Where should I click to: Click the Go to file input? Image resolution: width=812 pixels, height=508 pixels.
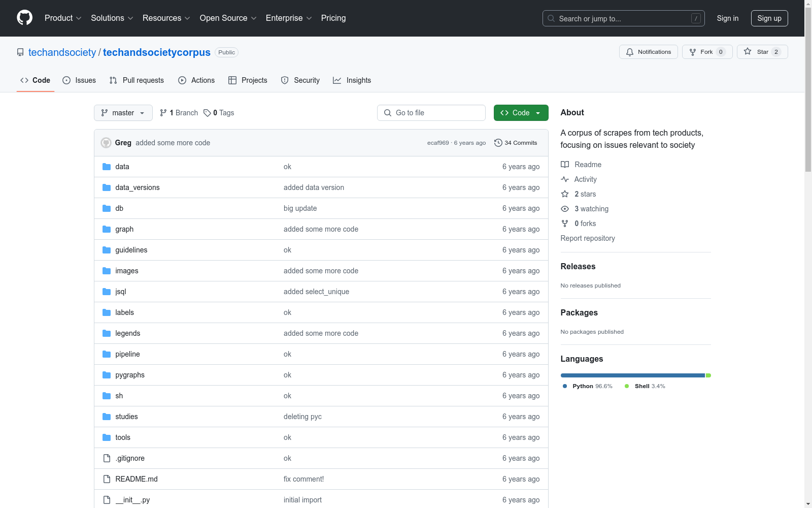pos(431,113)
